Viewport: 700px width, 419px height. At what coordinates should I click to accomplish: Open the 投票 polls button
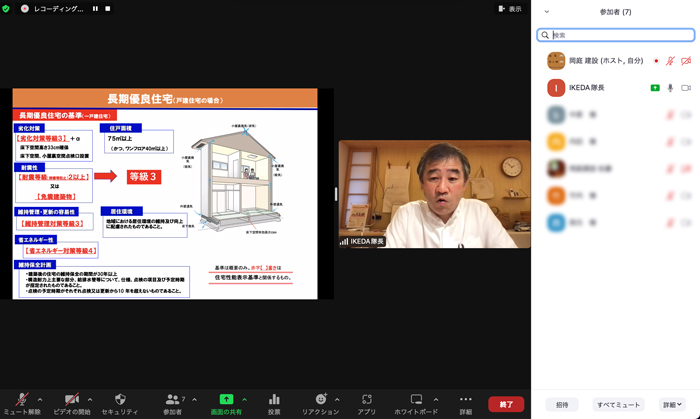[274, 404]
